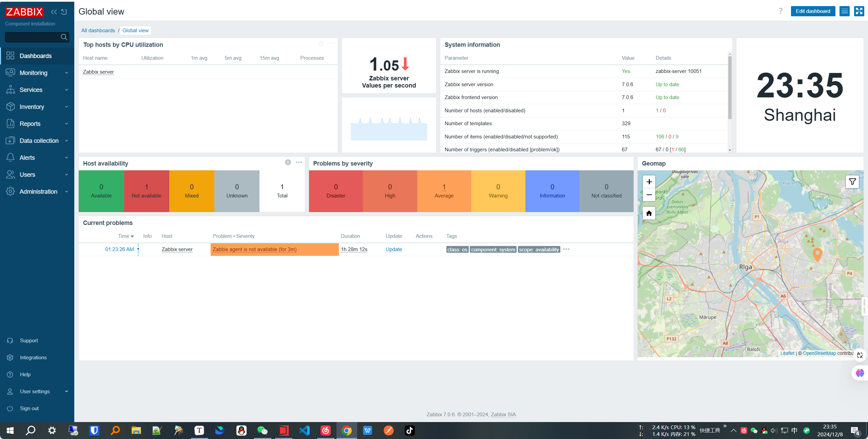Open problem time 01:23:26 AM link
The image size is (868, 439).
(x=119, y=249)
